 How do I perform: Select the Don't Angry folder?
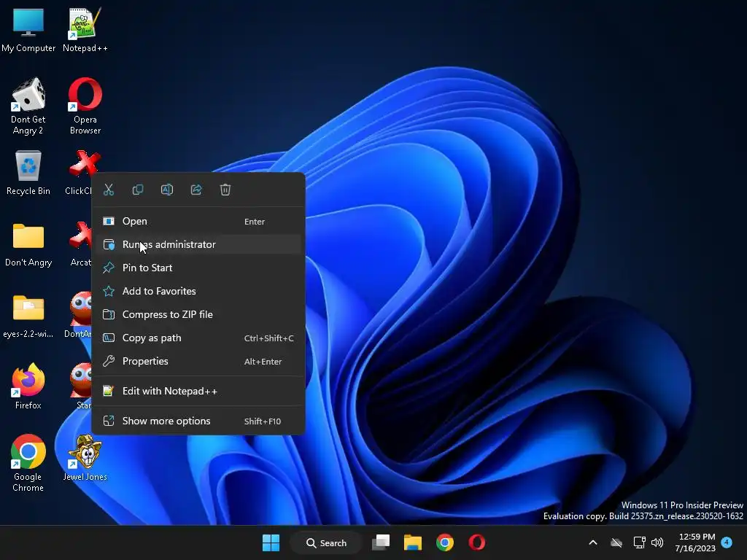[x=28, y=244]
